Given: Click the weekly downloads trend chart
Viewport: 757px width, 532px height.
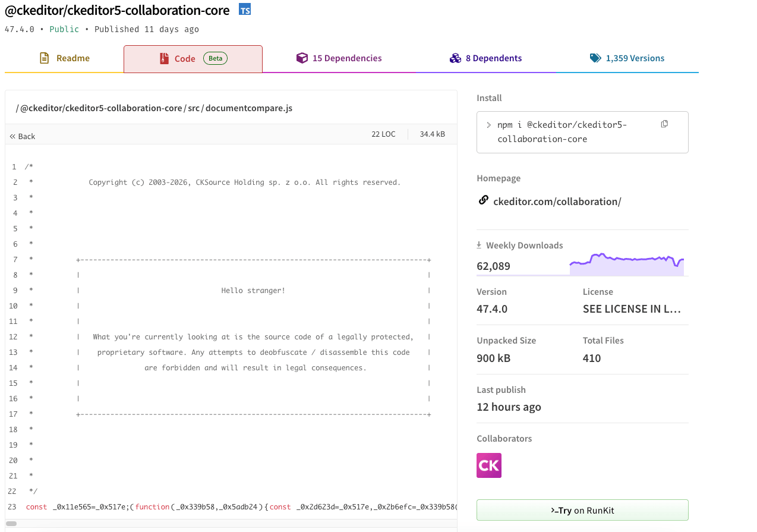Looking at the screenshot, I should tap(626, 262).
